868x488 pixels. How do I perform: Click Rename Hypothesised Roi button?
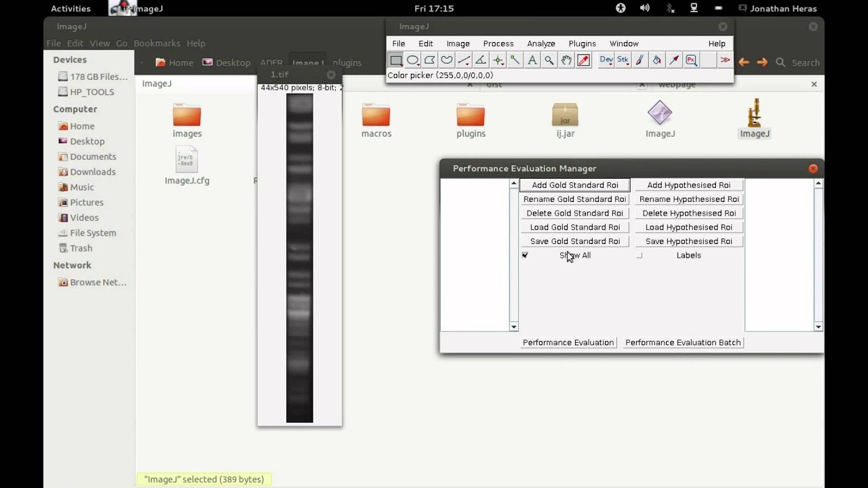click(x=689, y=199)
